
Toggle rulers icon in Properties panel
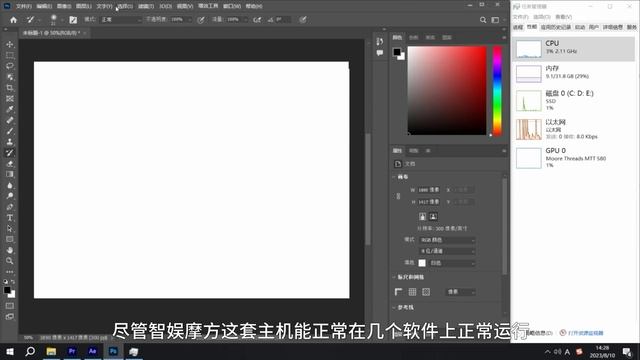[x=399, y=292]
